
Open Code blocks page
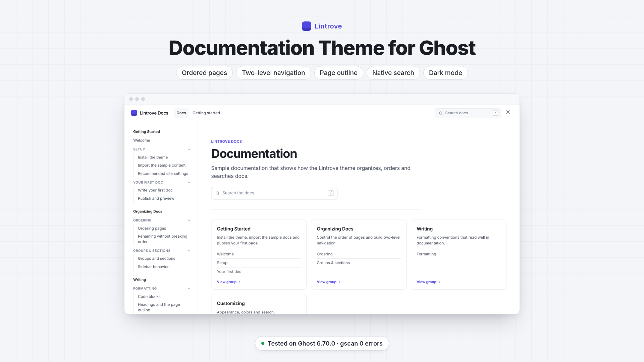149,297
